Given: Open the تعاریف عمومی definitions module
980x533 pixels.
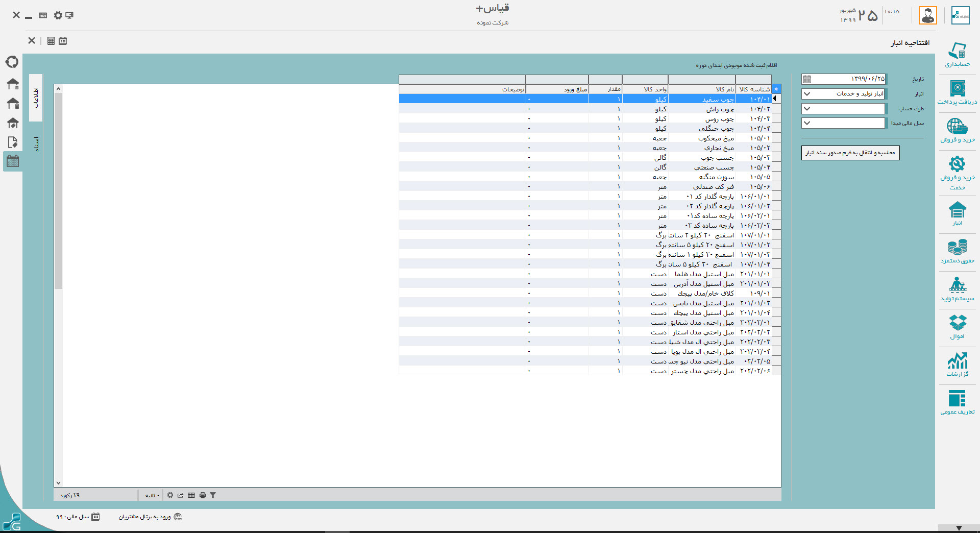Looking at the screenshot, I should [x=957, y=402].
